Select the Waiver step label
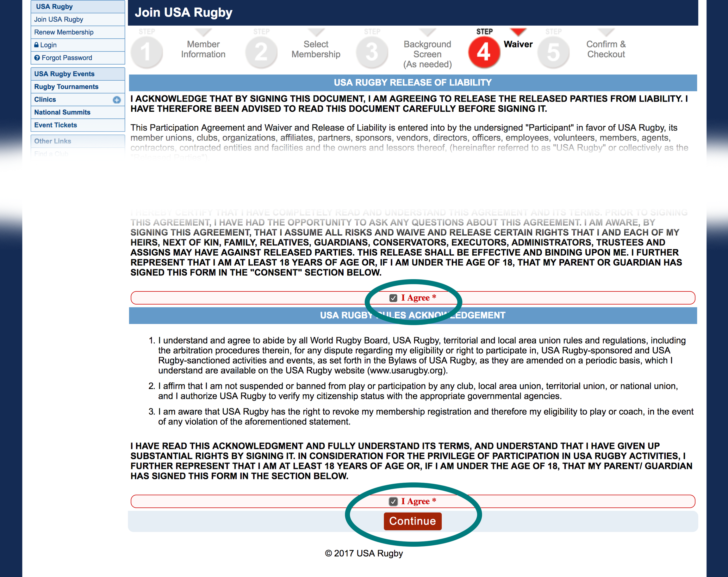The image size is (728, 577). [518, 44]
